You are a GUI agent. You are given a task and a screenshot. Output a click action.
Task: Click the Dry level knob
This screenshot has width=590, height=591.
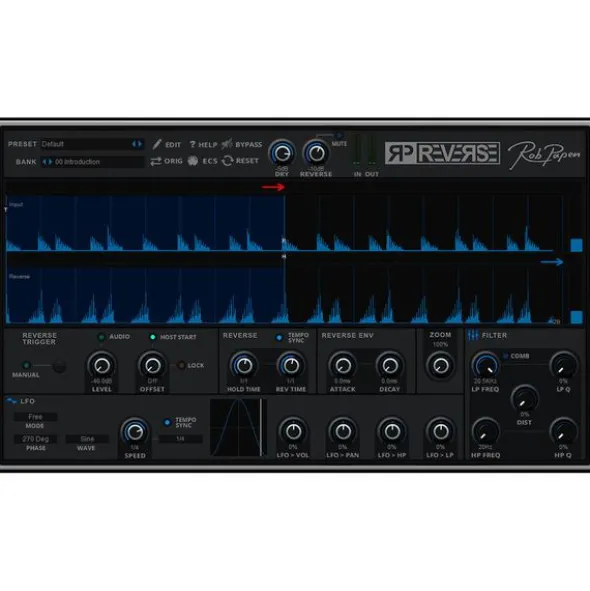tap(282, 153)
